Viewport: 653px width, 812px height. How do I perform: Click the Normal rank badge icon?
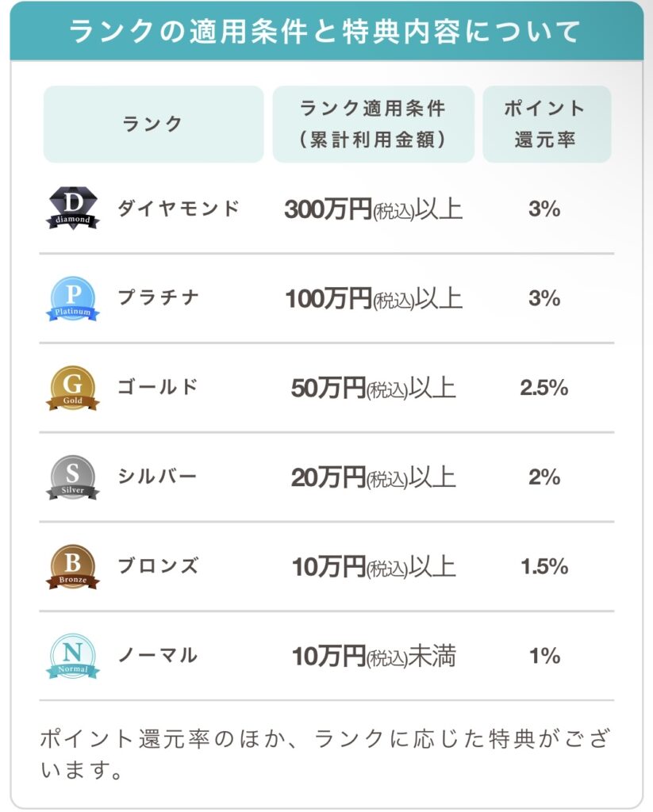click(73, 656)
